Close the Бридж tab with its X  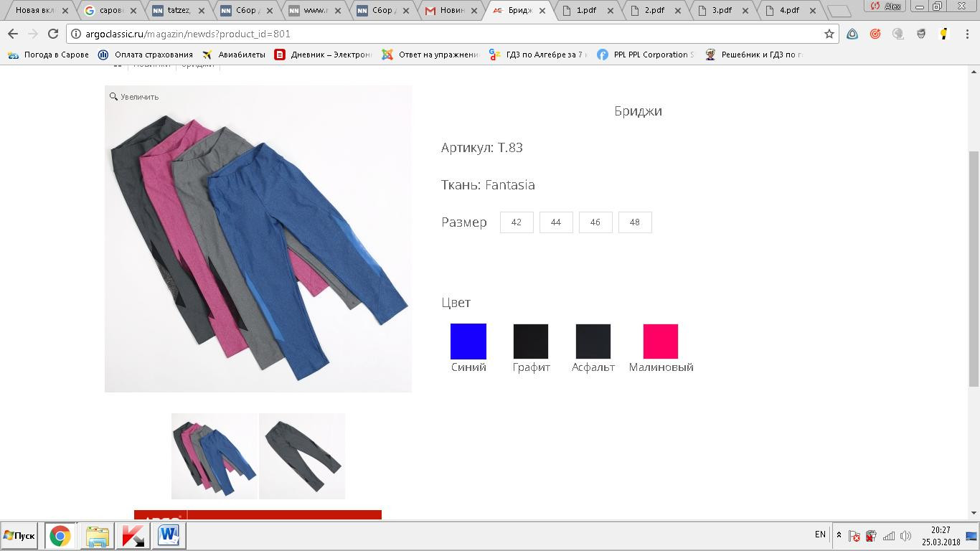tap(542, 11)
